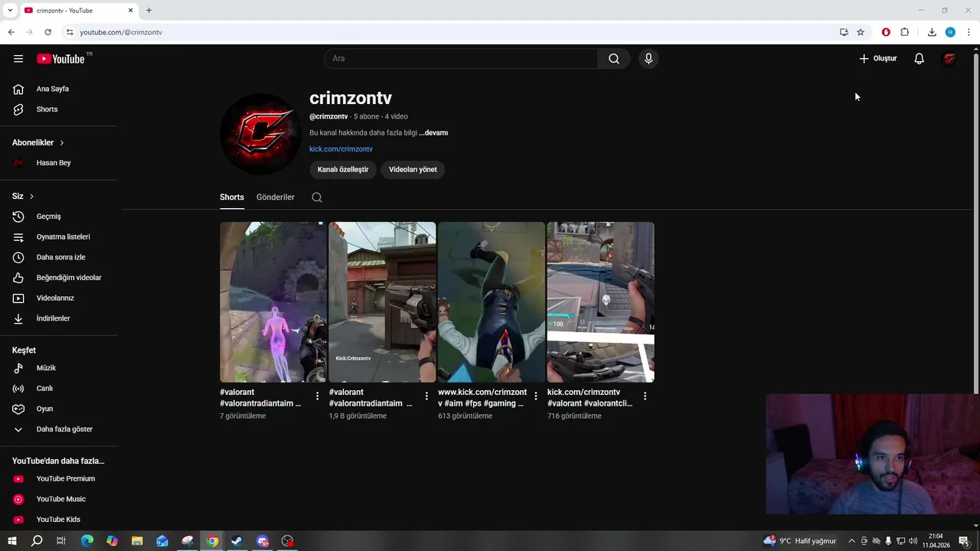980x551 pixels.
Task: Open Chrome three-dot menu
Action: 969,32
